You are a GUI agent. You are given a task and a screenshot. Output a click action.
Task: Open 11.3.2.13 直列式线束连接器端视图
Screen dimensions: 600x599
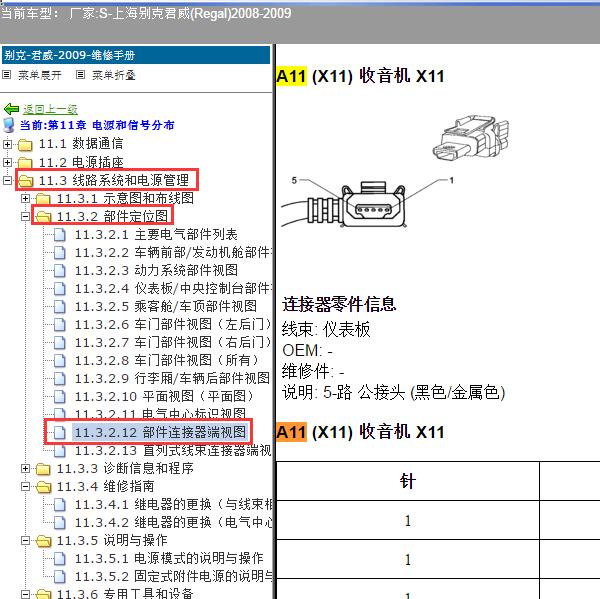tap(173, 451)
